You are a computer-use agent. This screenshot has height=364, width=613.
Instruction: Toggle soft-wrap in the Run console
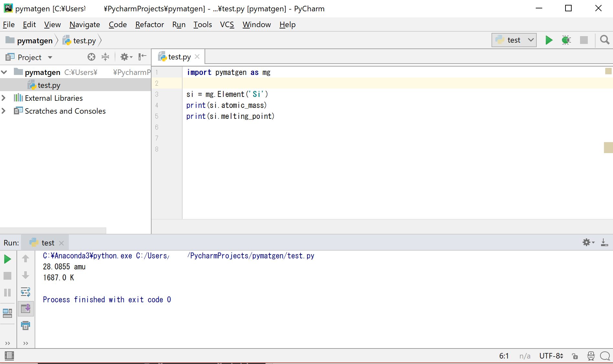click(26, 292)
